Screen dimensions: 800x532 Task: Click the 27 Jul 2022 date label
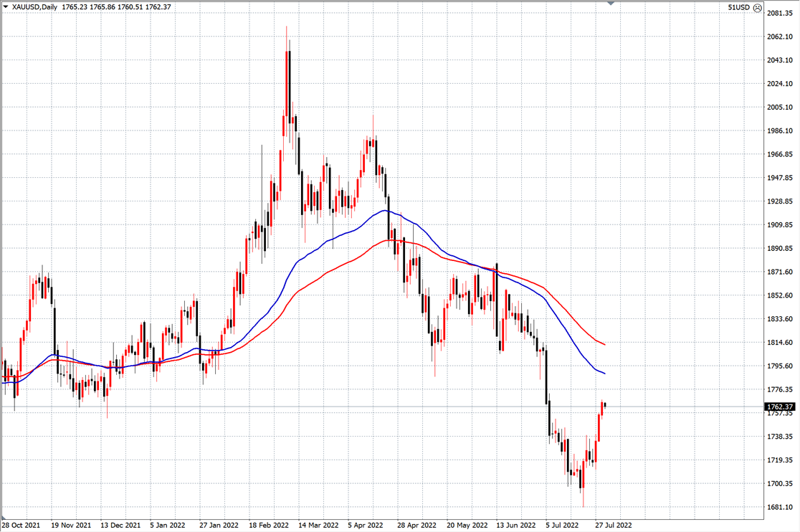614,525
